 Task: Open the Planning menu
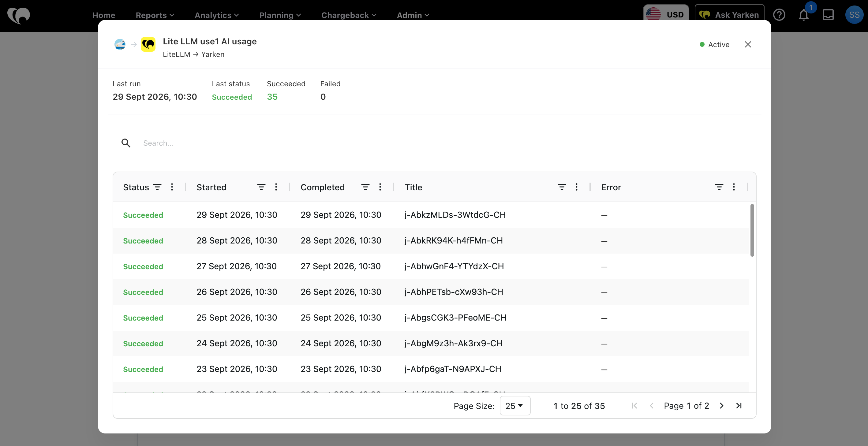pyautogui.click(x=280, y=15)
